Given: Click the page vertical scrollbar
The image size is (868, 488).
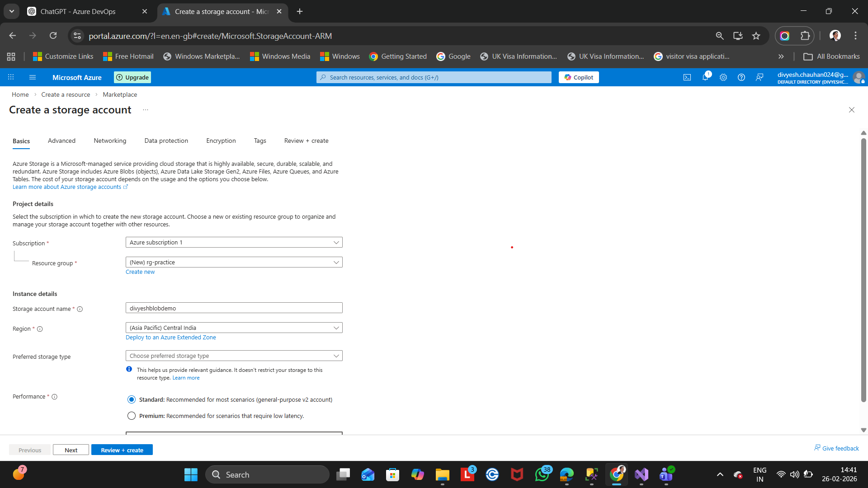Looking at the screenshot, I should click(863, 271).
